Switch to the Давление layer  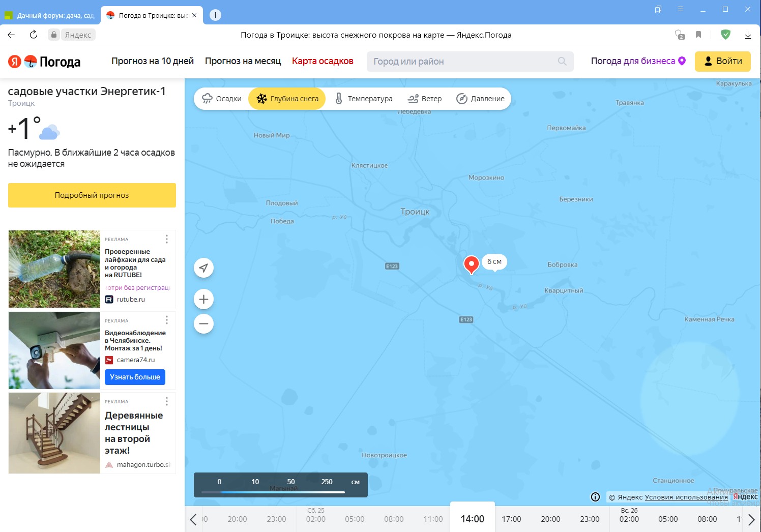coord(480,99)
